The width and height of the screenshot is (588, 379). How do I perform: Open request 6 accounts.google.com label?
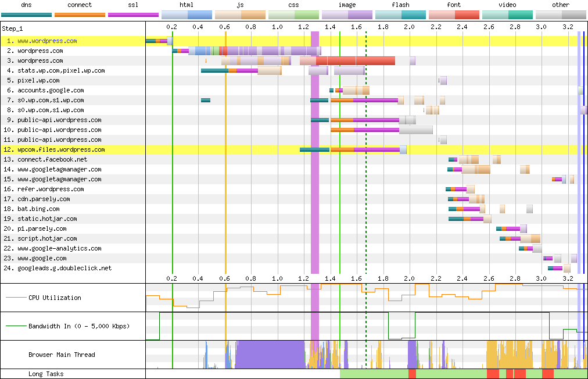point(51,91)
